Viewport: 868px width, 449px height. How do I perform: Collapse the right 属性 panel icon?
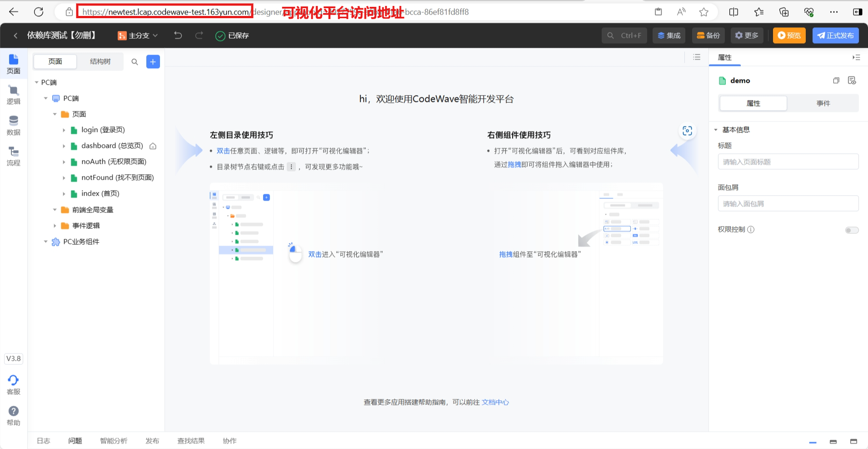click(x=856, y=57)
